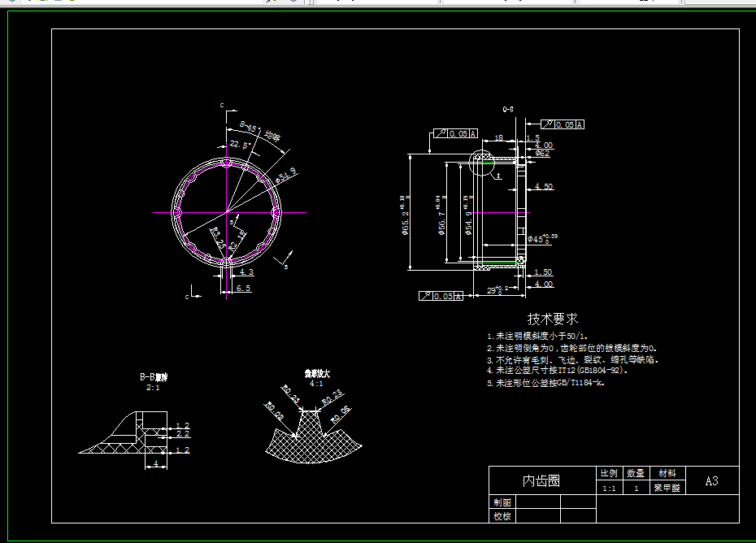
Task: Pick the "R3.25" radius dimension
Action: (x=217, y=238)
